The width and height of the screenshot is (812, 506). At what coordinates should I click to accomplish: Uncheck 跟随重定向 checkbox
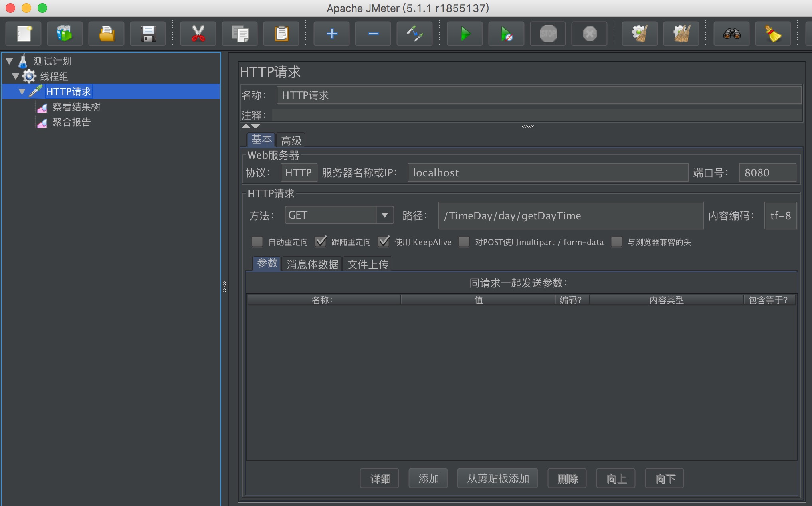(321, 241)
